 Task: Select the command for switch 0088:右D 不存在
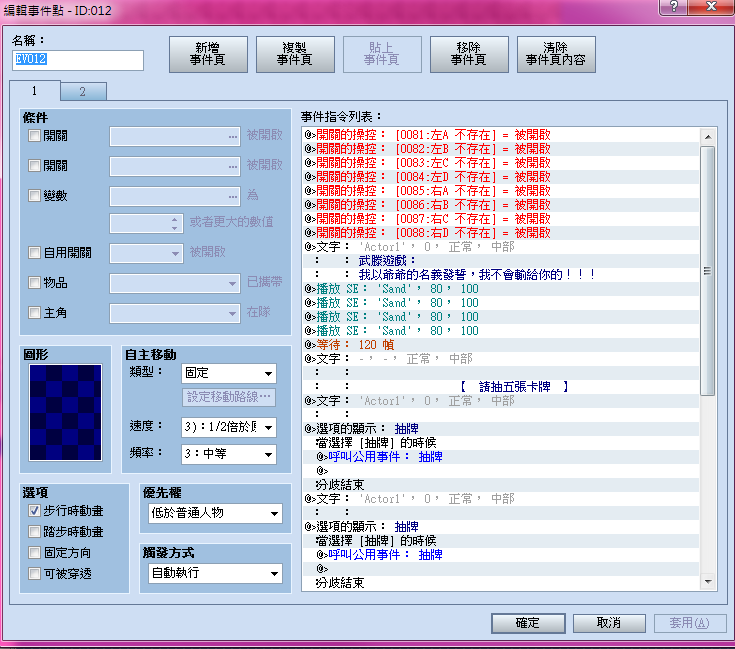coord(501,233)
